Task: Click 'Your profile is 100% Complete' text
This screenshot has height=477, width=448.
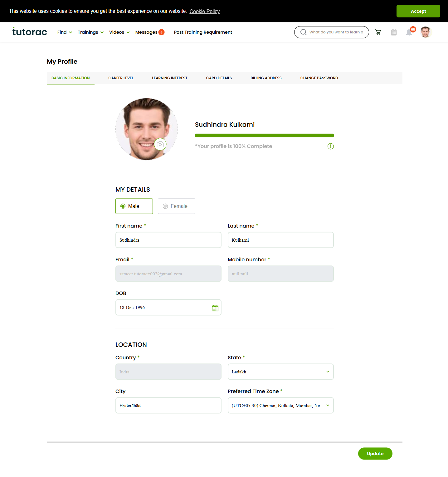Action: coord(233,146)
